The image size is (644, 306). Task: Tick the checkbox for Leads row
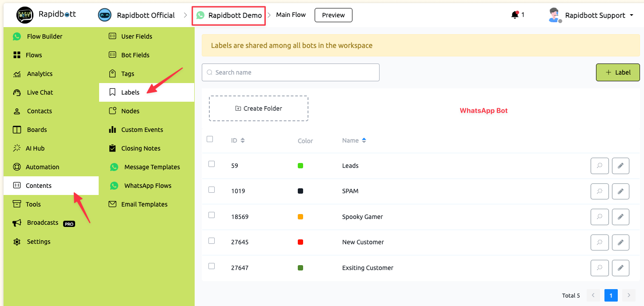coord(212,164)
